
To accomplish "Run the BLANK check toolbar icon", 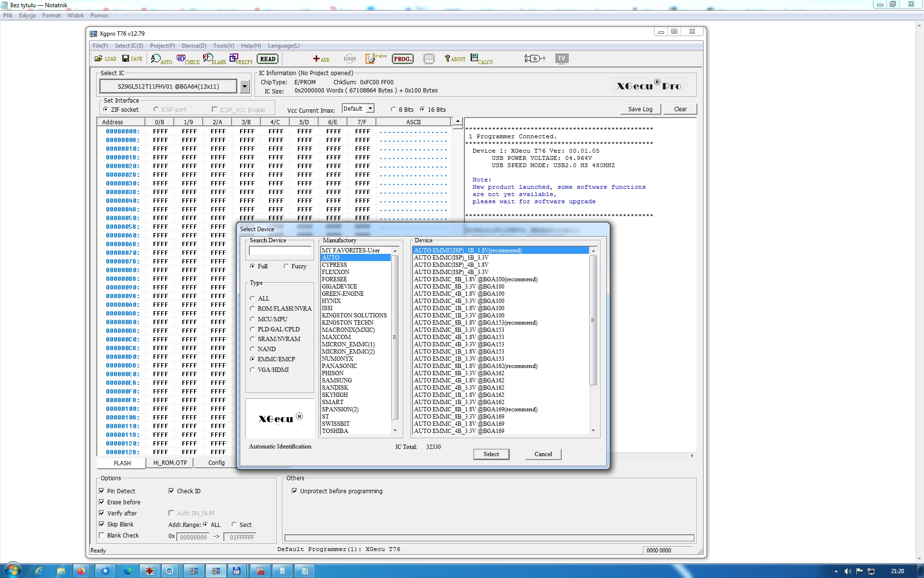I will point(215,59).
